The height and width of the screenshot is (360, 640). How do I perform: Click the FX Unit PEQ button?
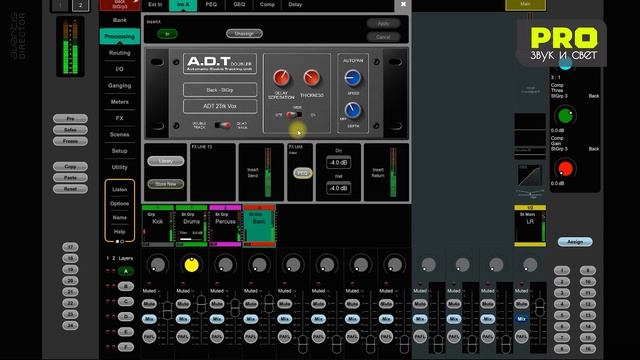click(302, 173)
